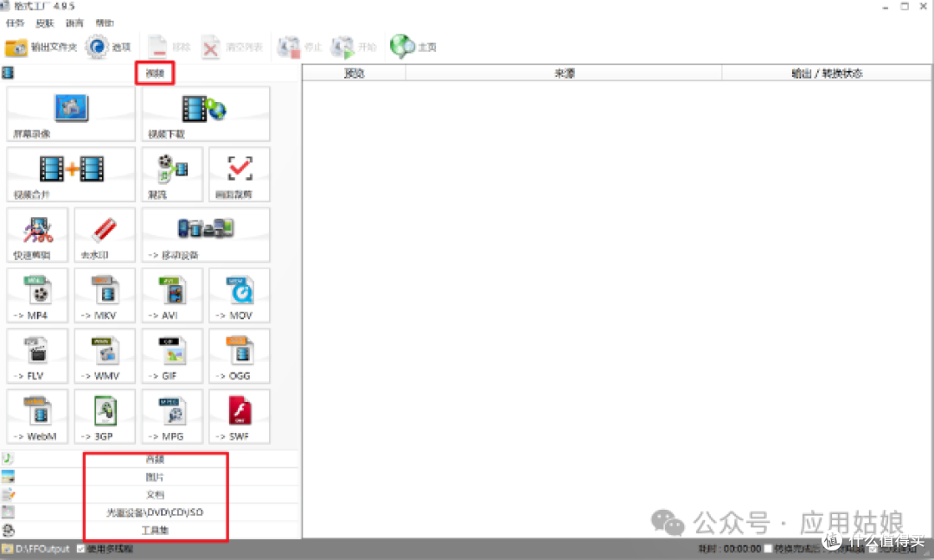Click the 00:00:00 elapsed time readout
Image resolution: width=934 pixels, height=560 pixels.
[742, 549]
